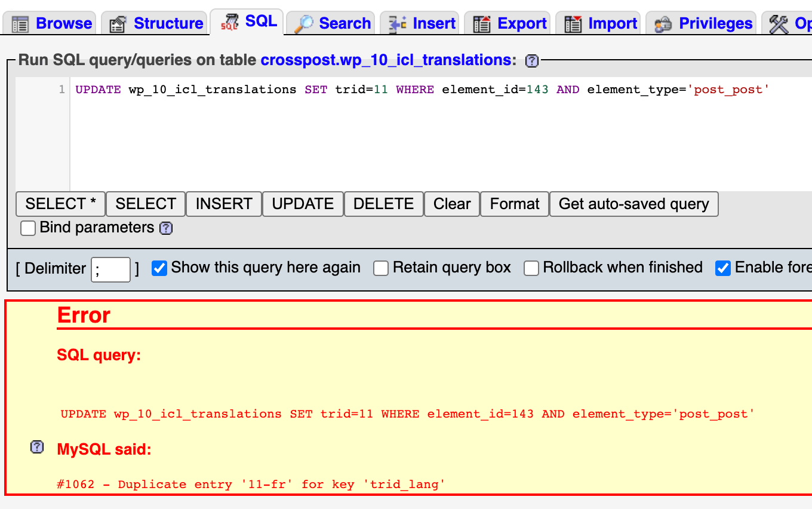Enable the Bind parameters checkbox

tap(28, 228)
